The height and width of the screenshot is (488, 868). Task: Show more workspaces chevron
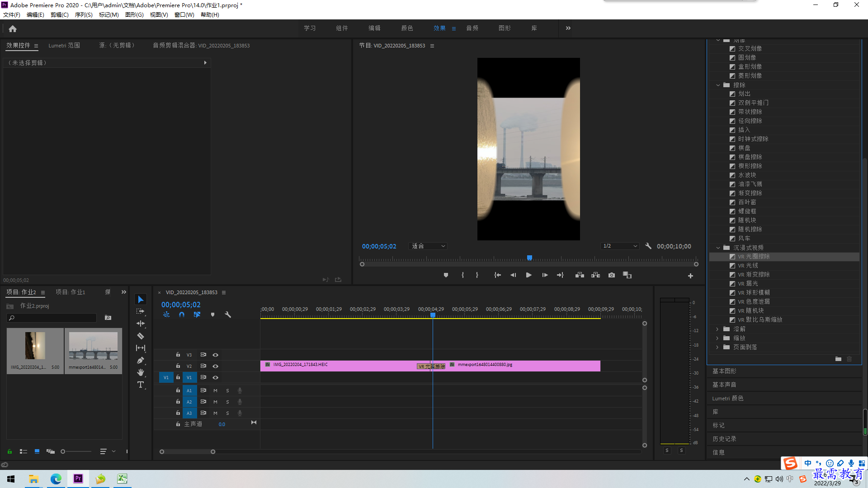(x=568, y=28)
